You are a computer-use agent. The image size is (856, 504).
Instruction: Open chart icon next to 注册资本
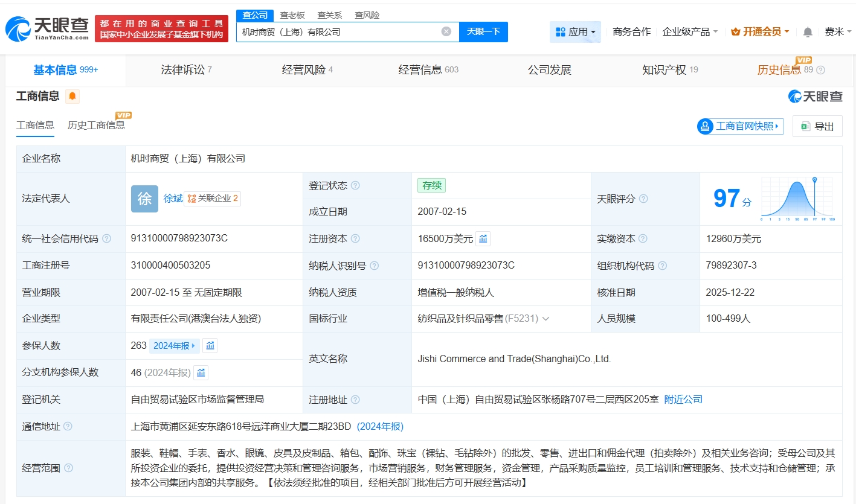coord(483,239)
